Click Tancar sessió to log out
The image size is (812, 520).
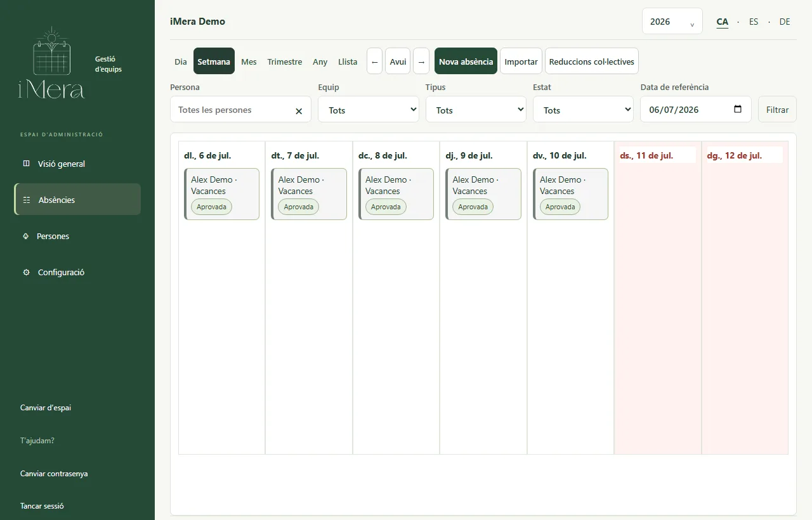coord(42,506)
